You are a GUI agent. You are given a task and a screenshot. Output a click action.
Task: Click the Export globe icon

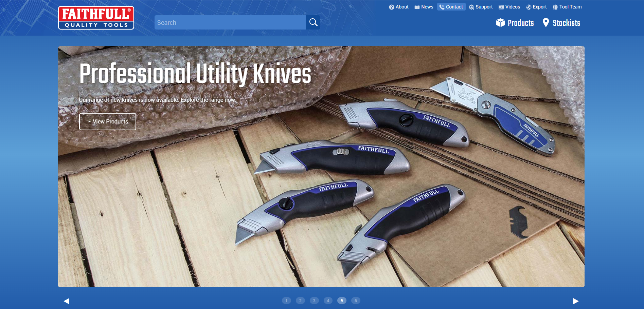(x=529, y=7)
